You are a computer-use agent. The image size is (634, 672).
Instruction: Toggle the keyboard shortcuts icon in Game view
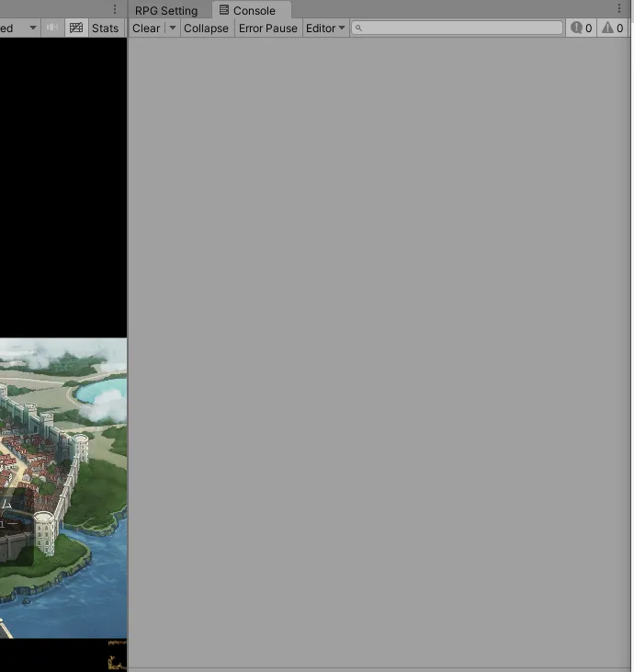76,28
